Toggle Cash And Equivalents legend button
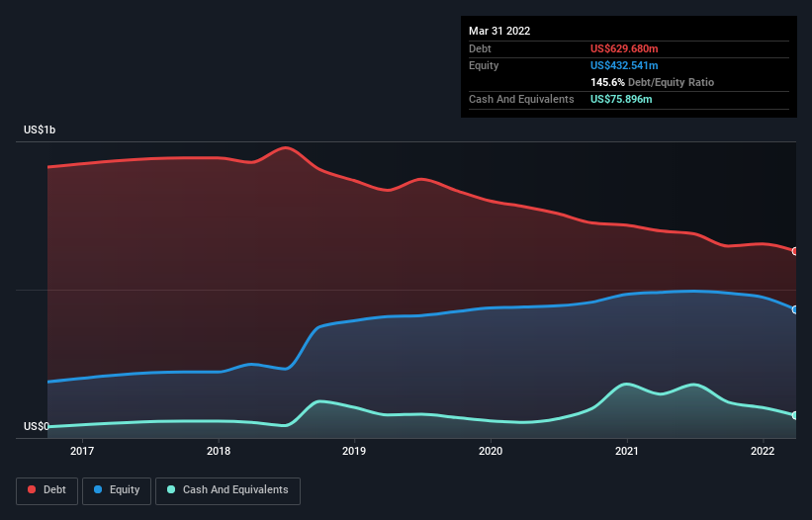The height and width of the screenshot is (520, 812). [227, 490]
